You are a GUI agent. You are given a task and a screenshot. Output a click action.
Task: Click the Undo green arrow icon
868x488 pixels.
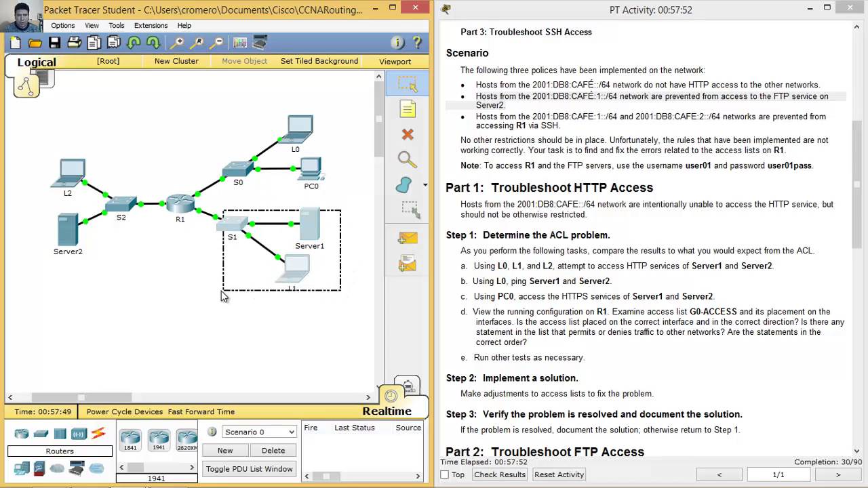click(x=134, y=43)
